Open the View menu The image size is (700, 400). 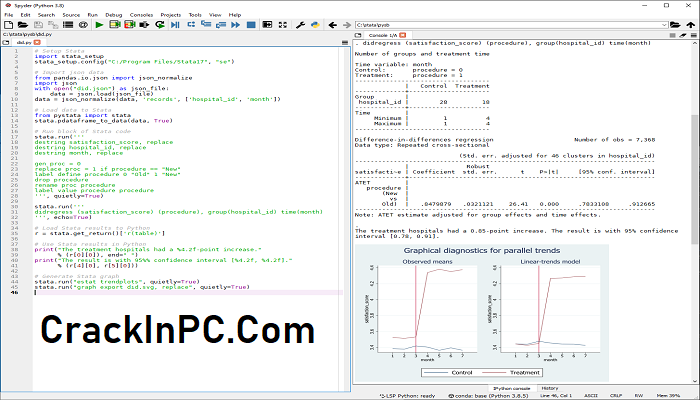[x=215, y=15]
